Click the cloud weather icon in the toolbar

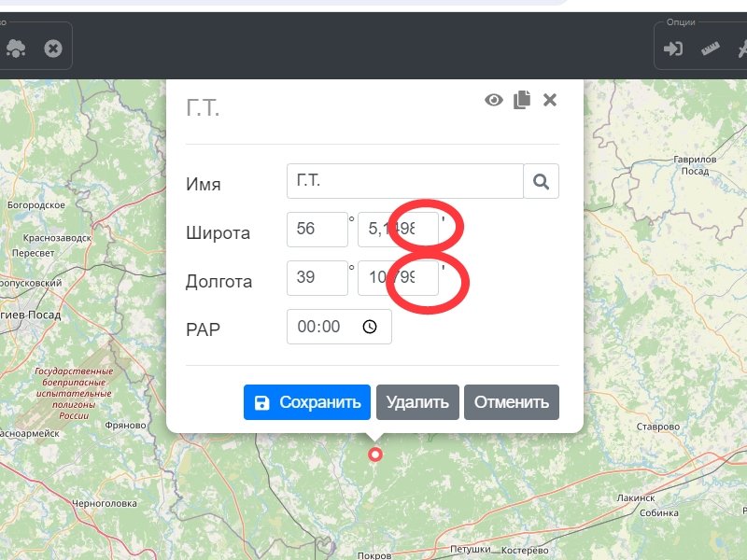tap(16, 48)
